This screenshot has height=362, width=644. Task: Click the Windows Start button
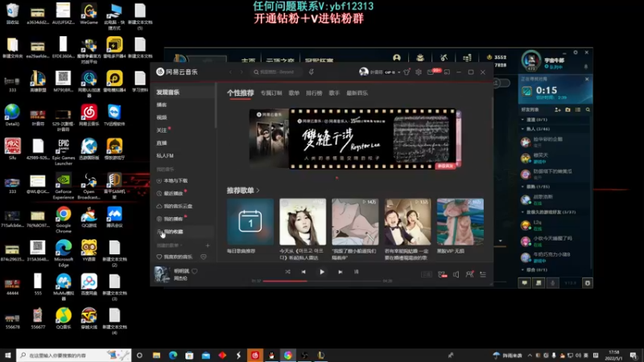[x=8, y=355]
